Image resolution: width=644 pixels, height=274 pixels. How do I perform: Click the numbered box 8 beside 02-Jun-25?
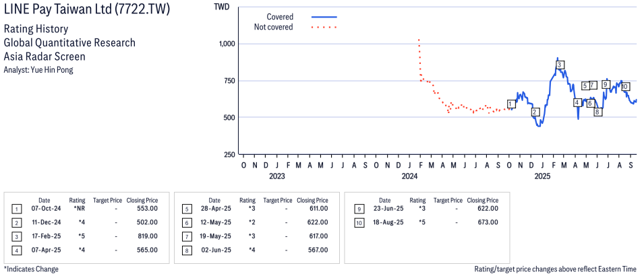click(x=187, y=250)
